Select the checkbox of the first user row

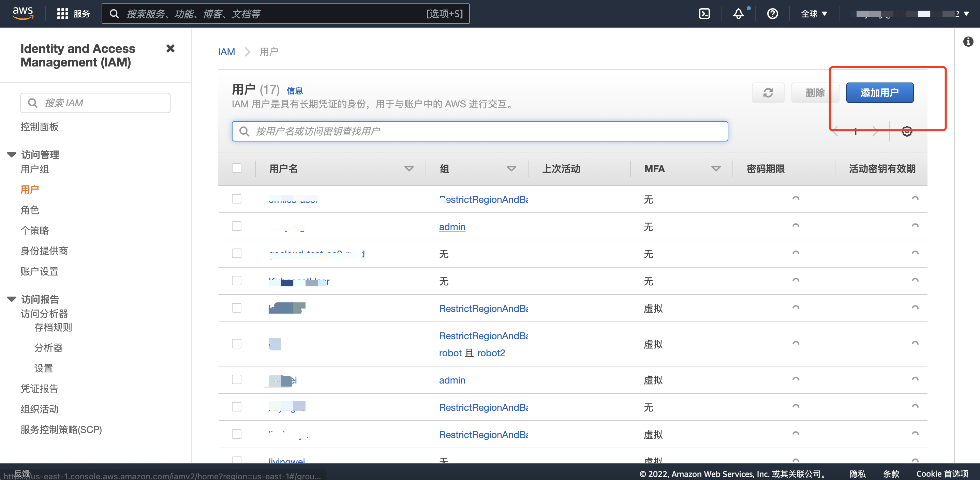tap(237, 198)
